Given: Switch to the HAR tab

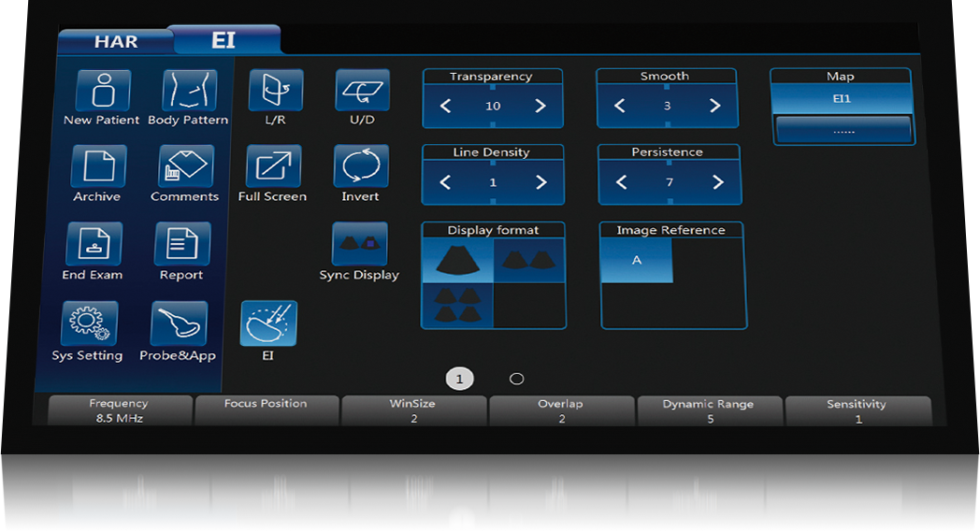Looking at the screenshot, I should 116,42.
